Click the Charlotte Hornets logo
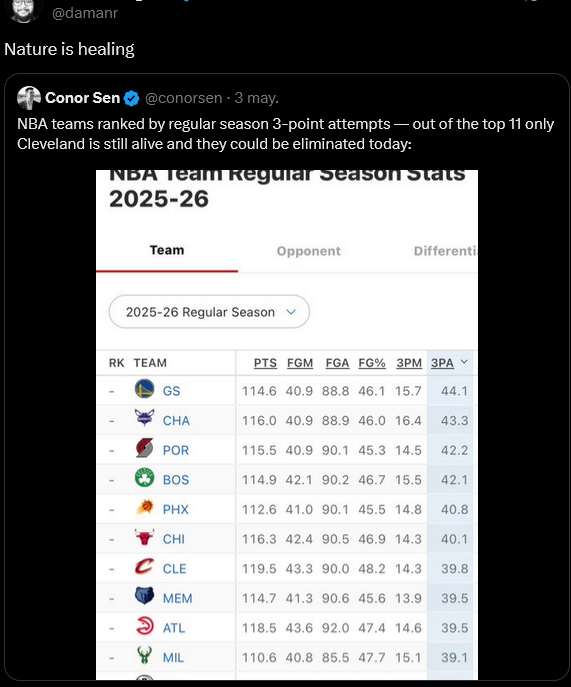 pos(144,418)
